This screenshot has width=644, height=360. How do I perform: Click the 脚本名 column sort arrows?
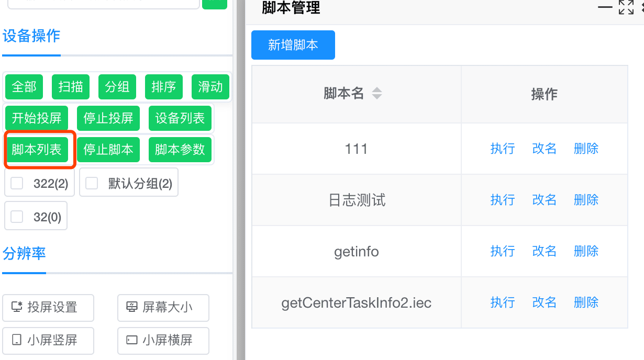[x=376, y=94]
